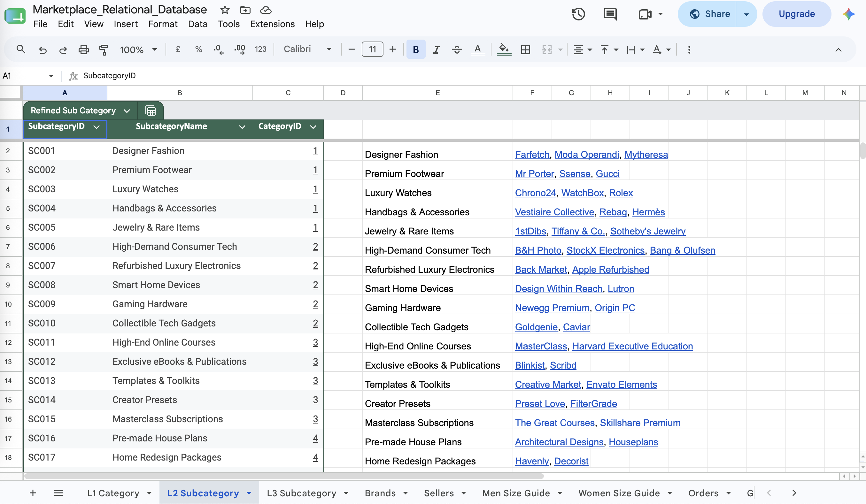Image resolution: width=866 pixels, height=504 pixels.
Task: Collapse the toolbar with the up chevron
Action: [x=838, y=50]
